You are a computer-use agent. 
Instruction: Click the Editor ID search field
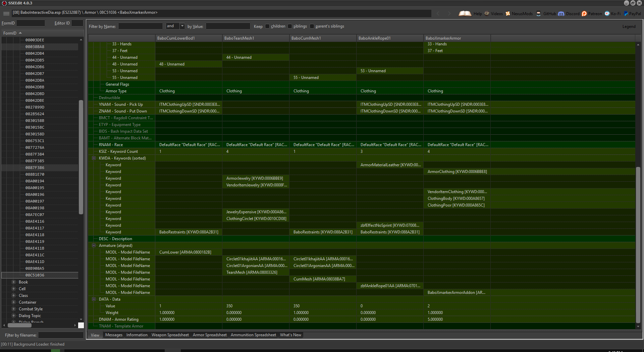point(77,23)
